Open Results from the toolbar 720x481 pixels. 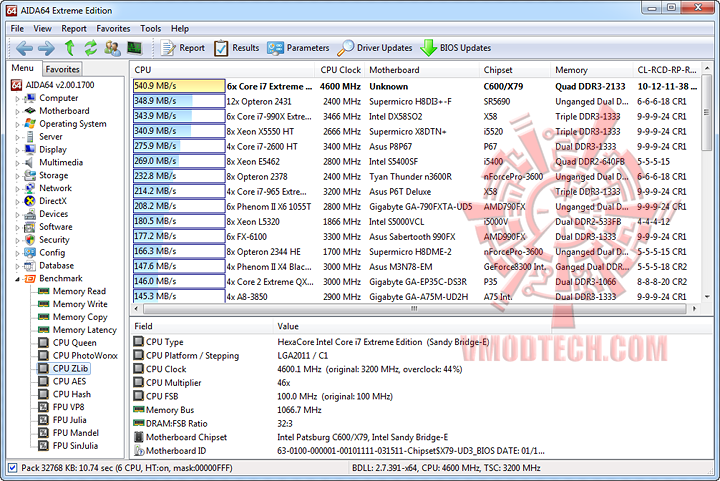click(x=236, y=48)
